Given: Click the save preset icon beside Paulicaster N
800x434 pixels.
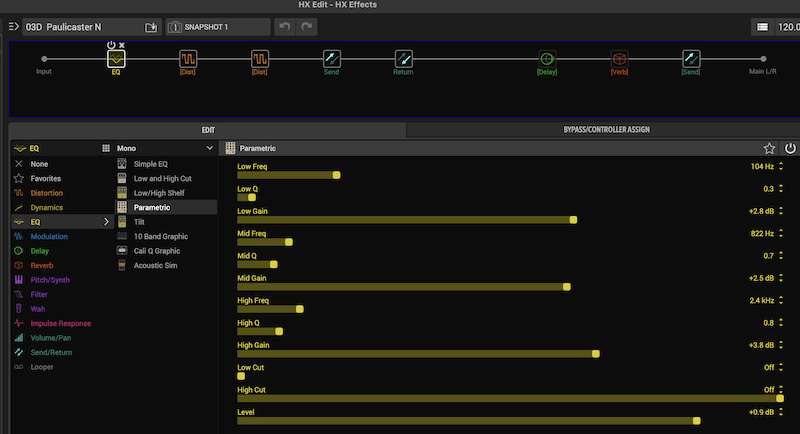Looking at the screenshot, I should point(151,27).
